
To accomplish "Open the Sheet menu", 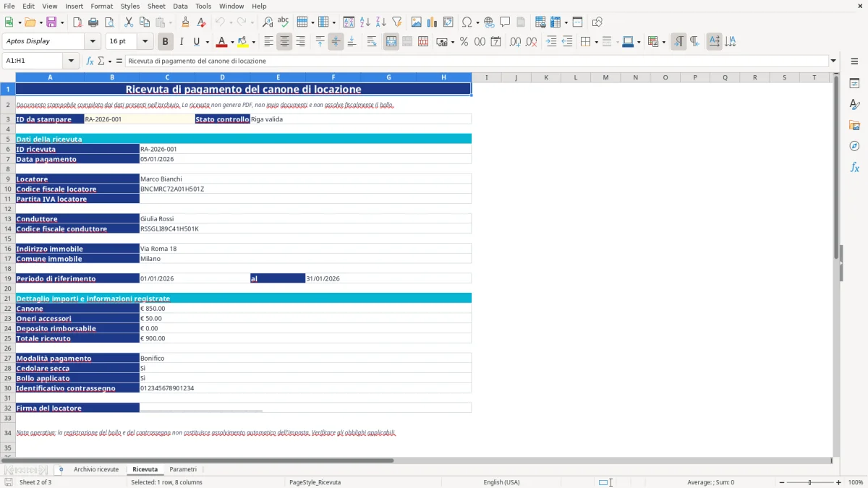I will (156, 6).
